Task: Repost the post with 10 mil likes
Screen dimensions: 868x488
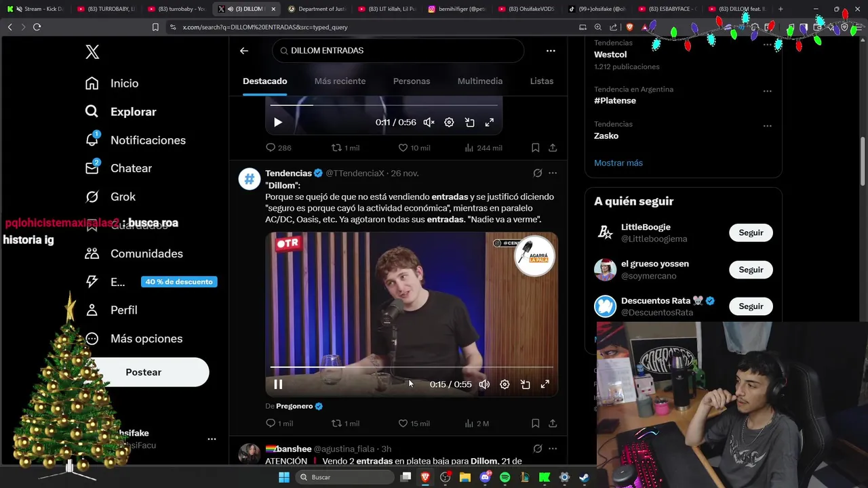Action: pyautogui.click(x=345, y=148)
